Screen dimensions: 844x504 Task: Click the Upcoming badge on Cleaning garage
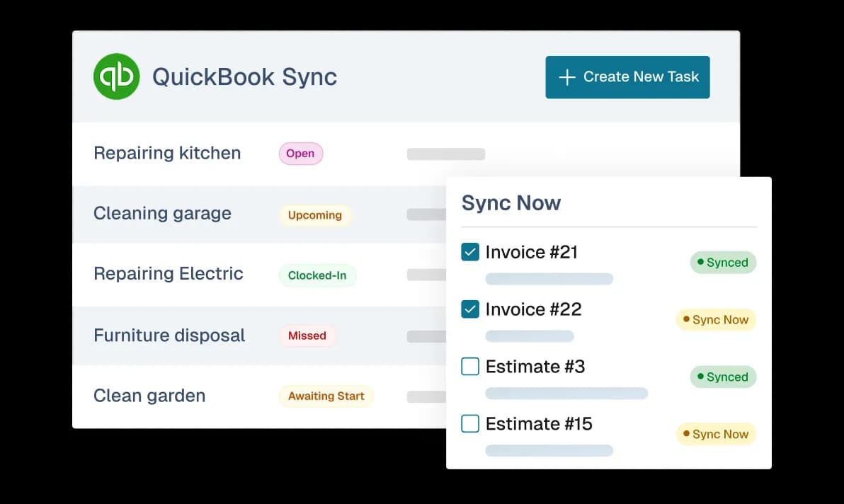click(x=314, y=215)
